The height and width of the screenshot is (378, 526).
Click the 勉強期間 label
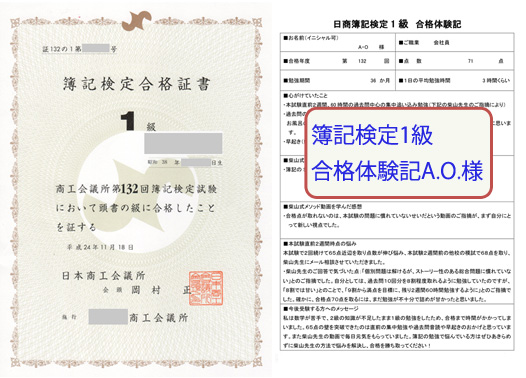coord(297,80)
